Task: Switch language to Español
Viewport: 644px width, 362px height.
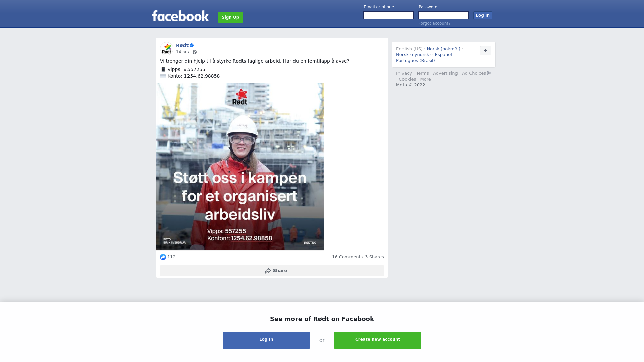Action: coord(443,55)
